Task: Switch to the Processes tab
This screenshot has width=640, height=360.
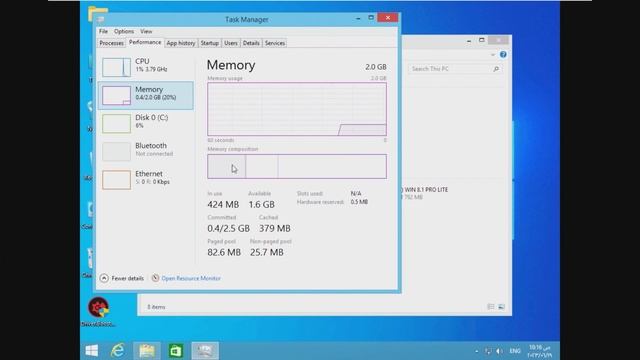Action: coord(111,43)
